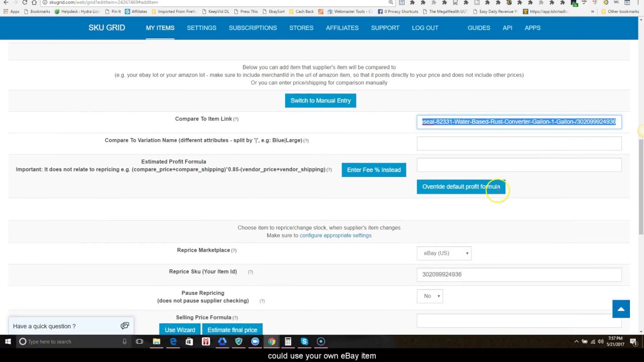
Task: Click Compare To Item Link input field
Action: (519, 122)
